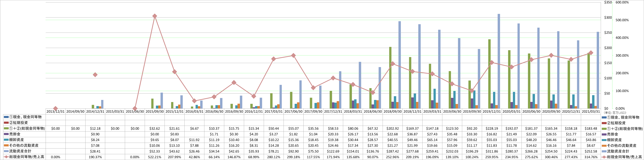Select the $311.86 total current assets cell
Viewport: 644px width, 160px height.
click(x=492, y=151)
